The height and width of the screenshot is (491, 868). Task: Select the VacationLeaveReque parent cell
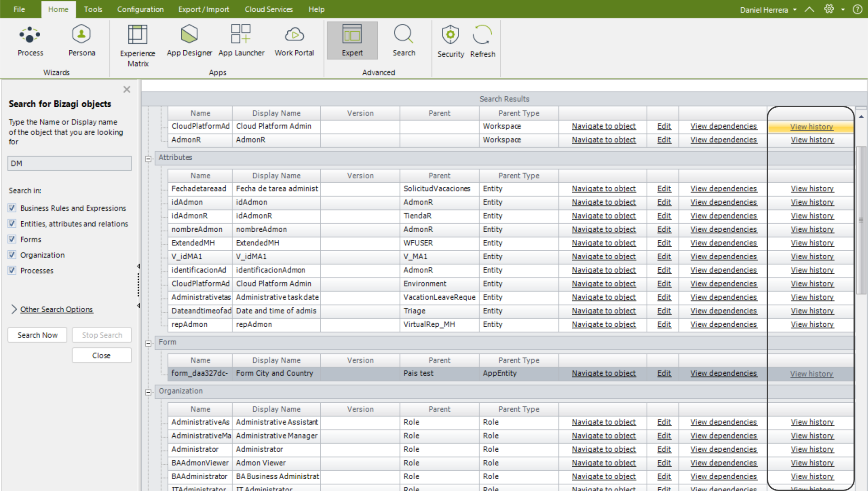[439, 297]
